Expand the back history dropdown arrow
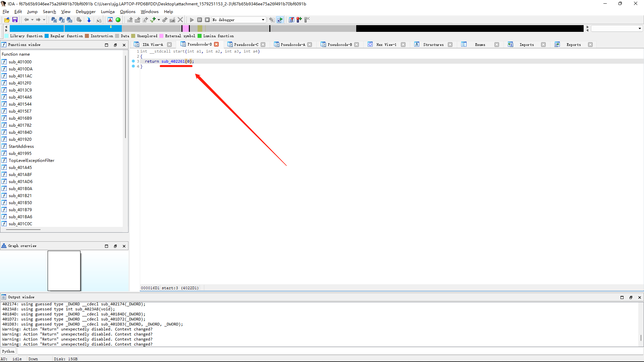Screen dimensions: 644x362 32,20
